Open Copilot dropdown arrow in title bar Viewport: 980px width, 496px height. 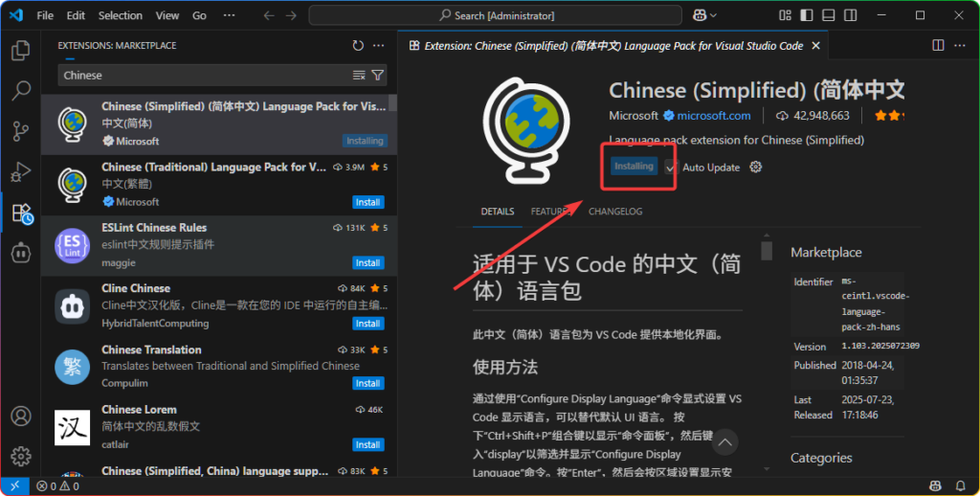coord(713,15)
